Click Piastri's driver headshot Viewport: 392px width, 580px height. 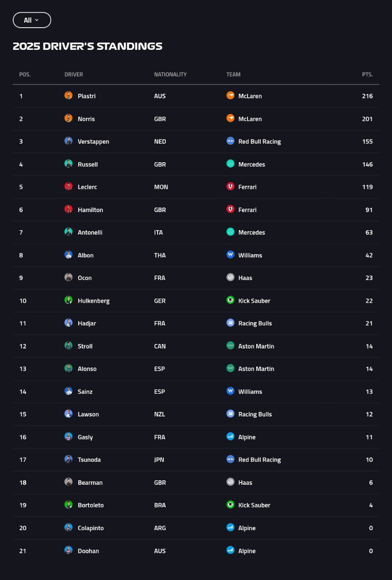[x=69, y=96]
